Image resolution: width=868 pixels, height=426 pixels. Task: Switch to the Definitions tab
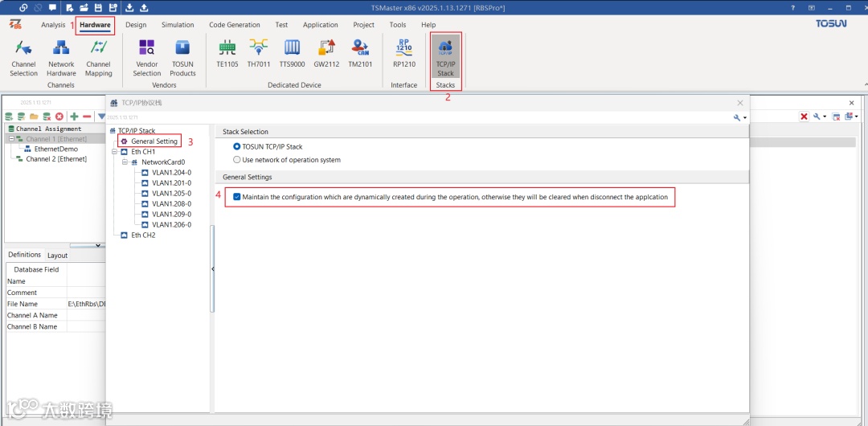(x=24, y=254)
